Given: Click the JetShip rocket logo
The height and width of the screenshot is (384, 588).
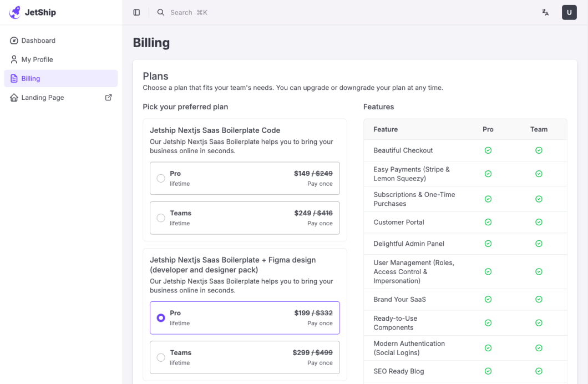Looking at the screenshot, I should [x=15, y=12].
